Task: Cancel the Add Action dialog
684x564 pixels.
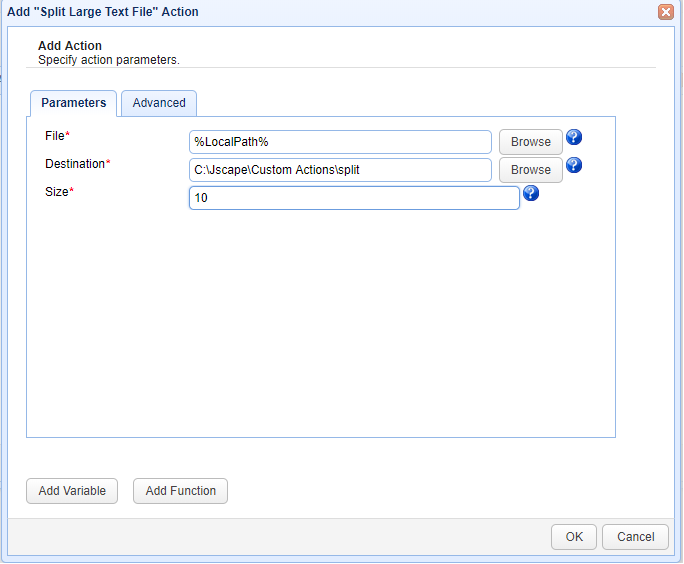Action: coord(635,537)
